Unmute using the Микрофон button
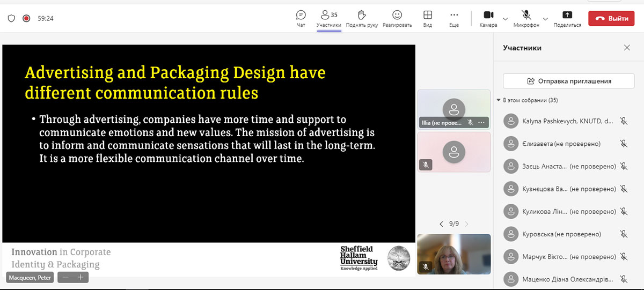The width and height of the screenshot is (644, 290). point(526,18)
